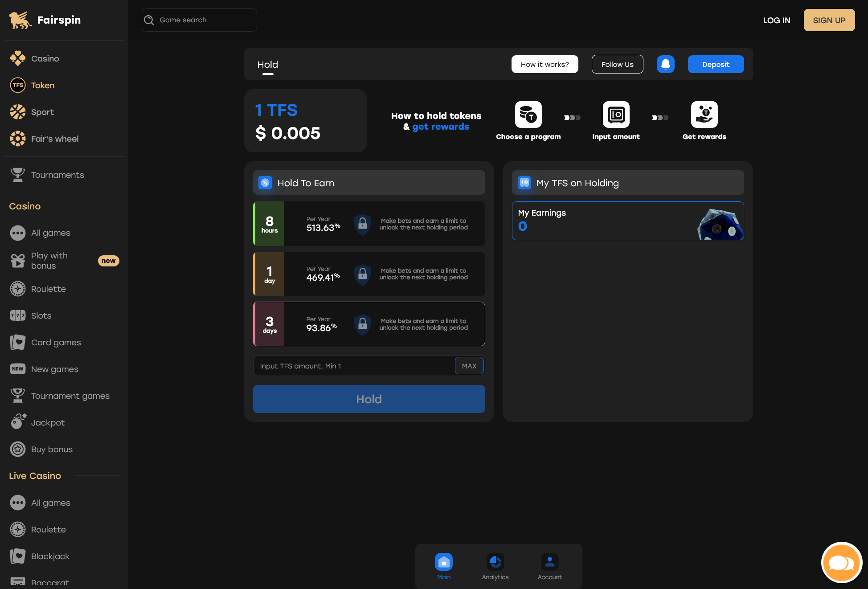The width and height of the screenshot is (868, 589).
Task: Click the Choose a program coins icon
Action: click(x=528, y=115)
